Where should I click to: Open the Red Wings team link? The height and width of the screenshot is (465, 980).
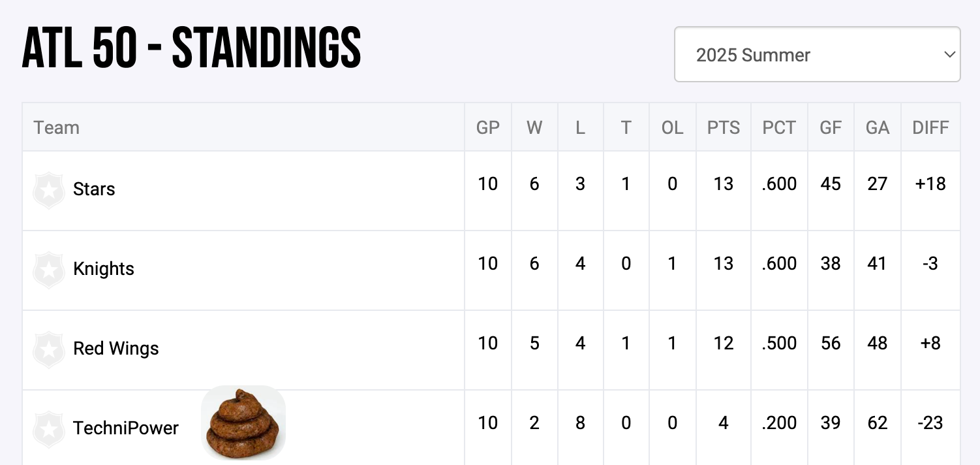pos(116,349)
